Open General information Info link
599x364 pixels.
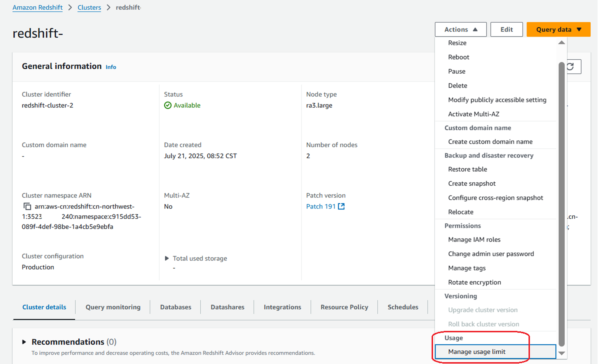tap(111, 67)
